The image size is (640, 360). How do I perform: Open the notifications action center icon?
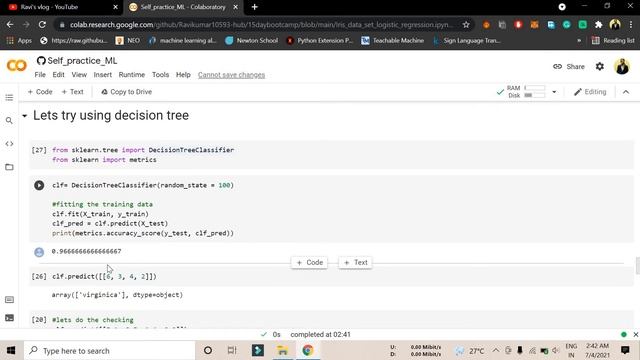(x=625, y=350)
